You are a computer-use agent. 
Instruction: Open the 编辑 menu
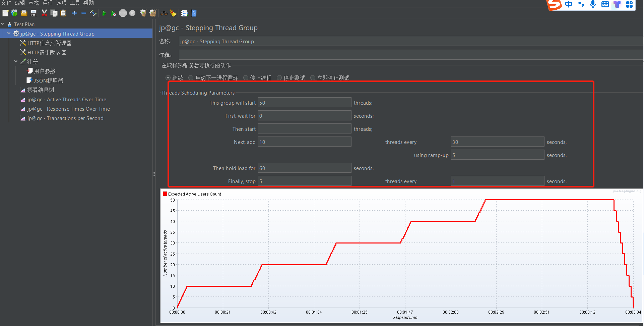pyautogui.click(x=20, y=3)
